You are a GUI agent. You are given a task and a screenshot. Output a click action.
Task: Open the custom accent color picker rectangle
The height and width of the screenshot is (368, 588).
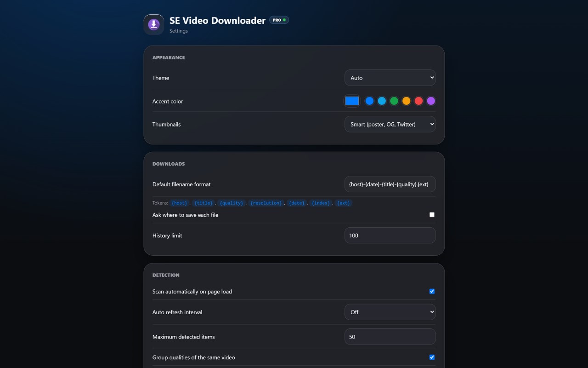click(352, 101)
